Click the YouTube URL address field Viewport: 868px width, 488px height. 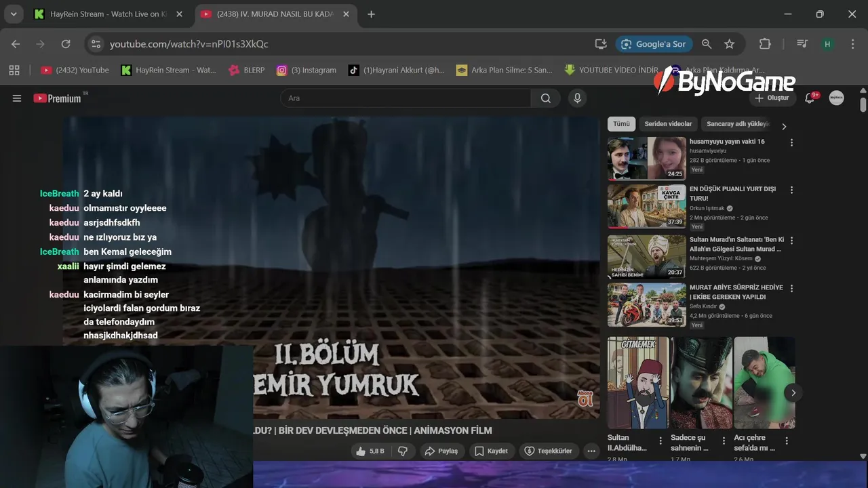pyautogui.click(x=346, y=44)
